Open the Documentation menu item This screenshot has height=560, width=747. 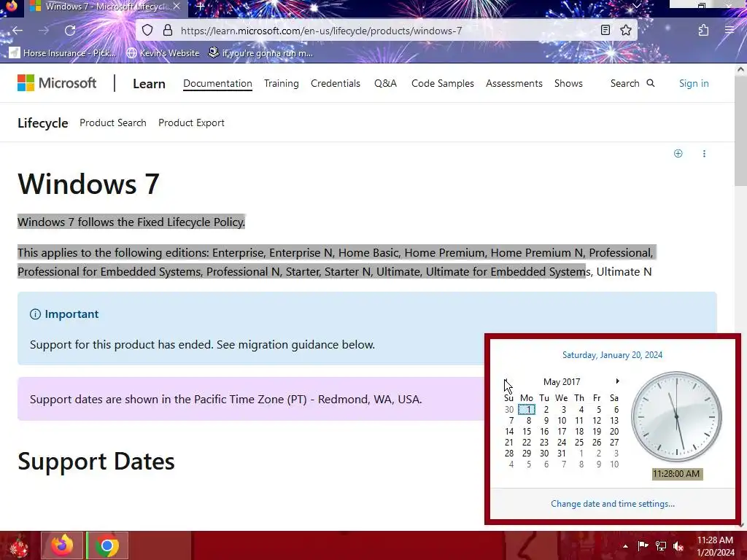pos(217,83)
